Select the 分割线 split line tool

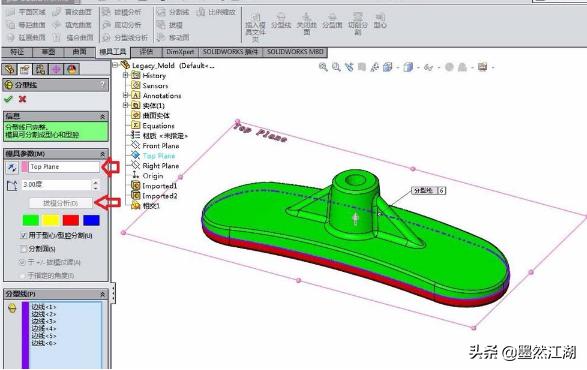pyautogui.click(x=173, y=12)
